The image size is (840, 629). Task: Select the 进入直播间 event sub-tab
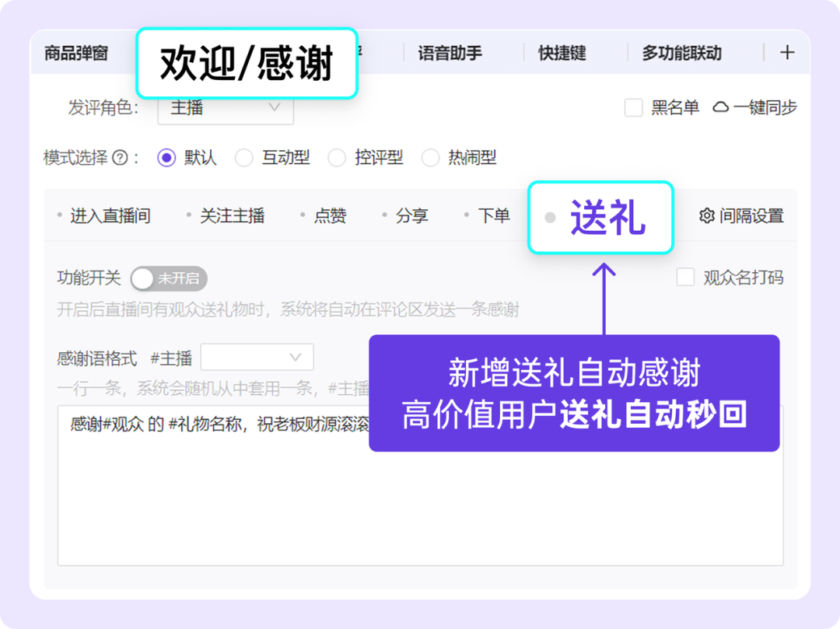pos(110,216)
